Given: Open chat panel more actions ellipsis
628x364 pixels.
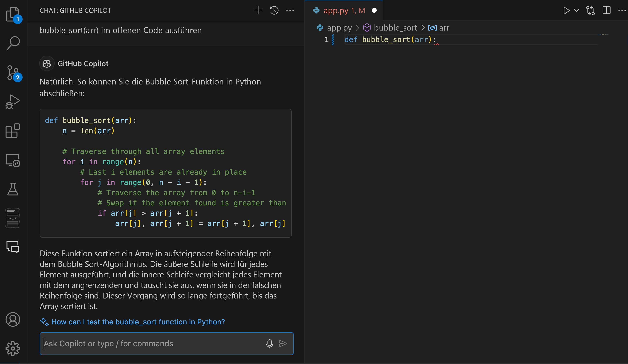Looking at the screenshot, I should [290, 11].
